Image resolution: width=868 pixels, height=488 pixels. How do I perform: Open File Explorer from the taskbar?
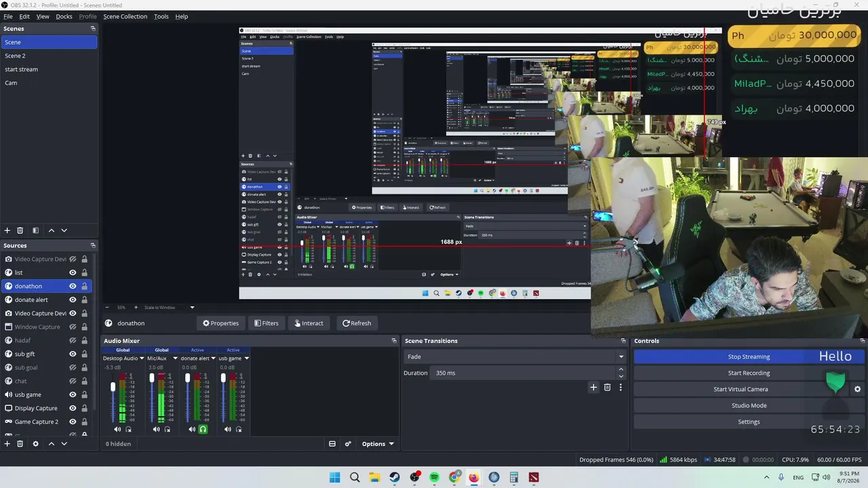(x=374, y=477)
